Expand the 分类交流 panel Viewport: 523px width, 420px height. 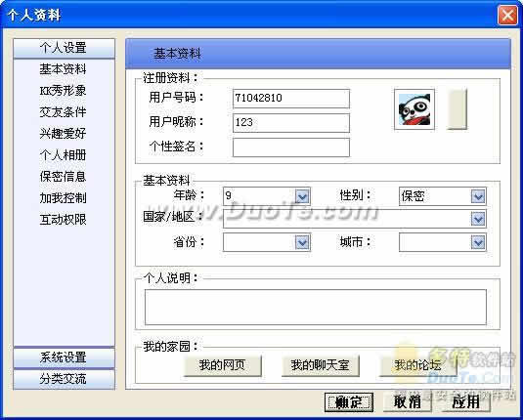pos(65,379)
